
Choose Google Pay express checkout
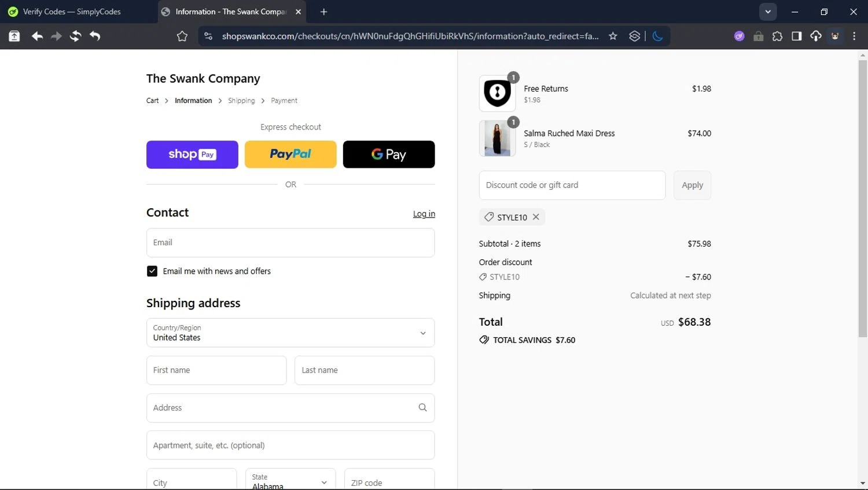click(389, 154)
